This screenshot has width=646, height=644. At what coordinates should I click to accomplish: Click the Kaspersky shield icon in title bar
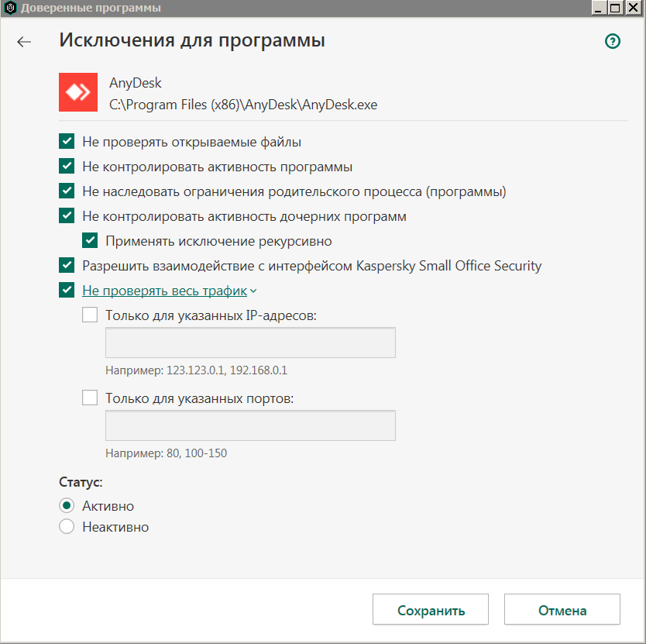click(x=10, y=8)
